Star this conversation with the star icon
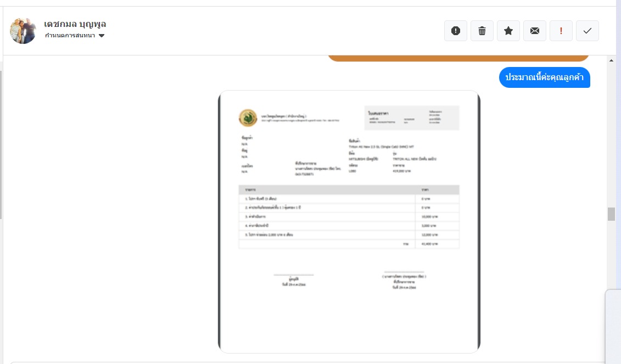The image size is (621, 364). point(508,31)
